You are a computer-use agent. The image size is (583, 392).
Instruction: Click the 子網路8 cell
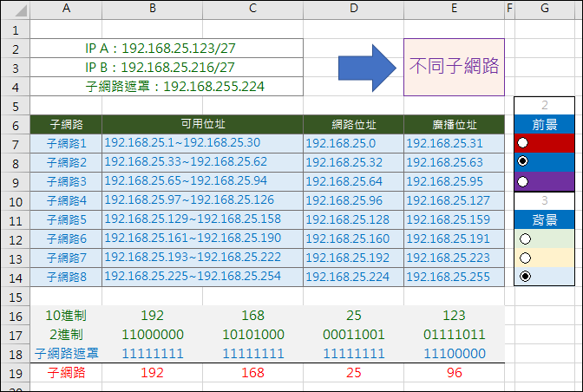click(66, 277)
